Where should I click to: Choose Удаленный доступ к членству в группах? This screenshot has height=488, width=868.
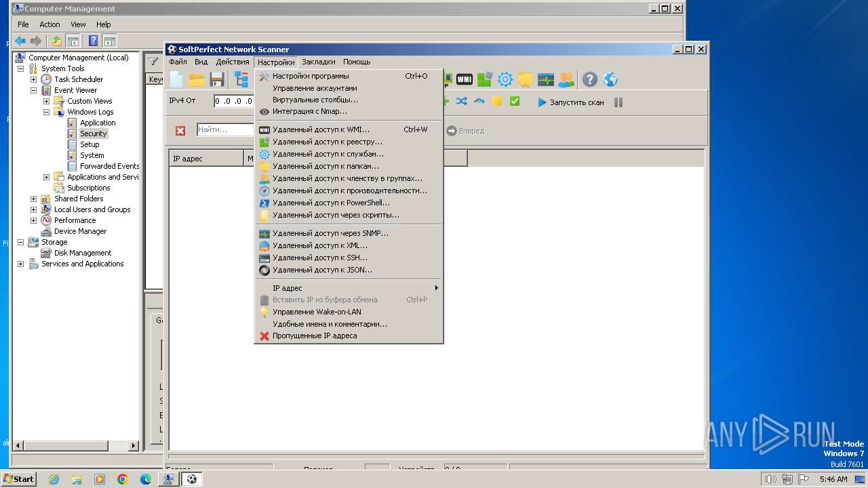349,178
